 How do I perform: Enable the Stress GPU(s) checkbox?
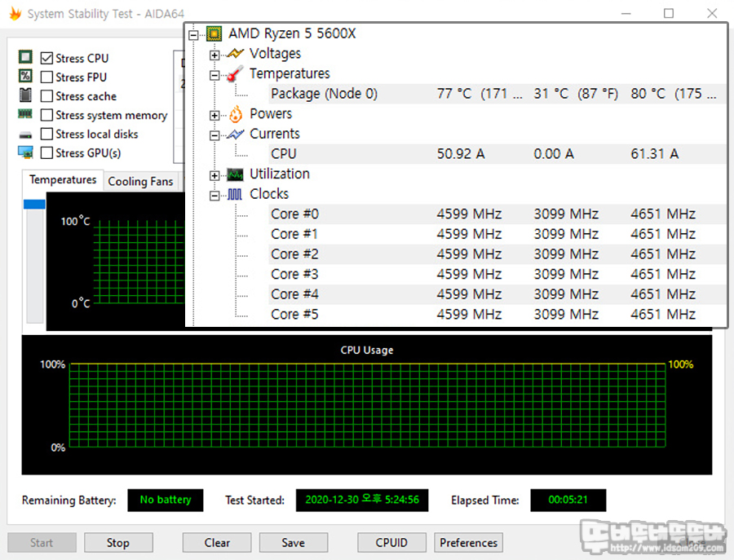46,152
